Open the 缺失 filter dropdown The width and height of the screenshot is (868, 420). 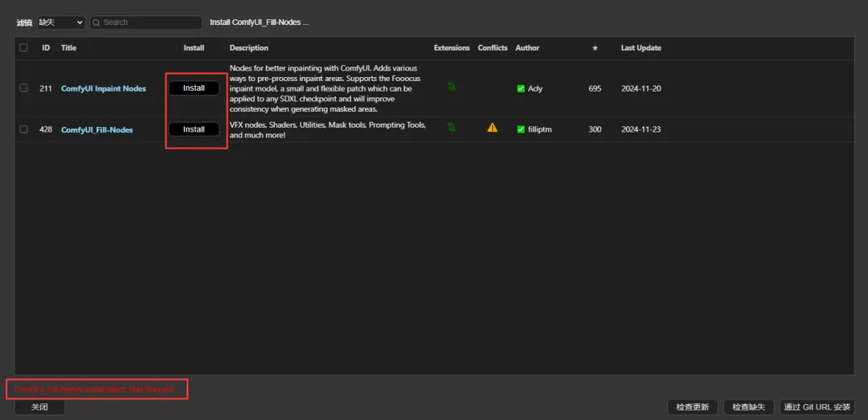click(61, 22)
